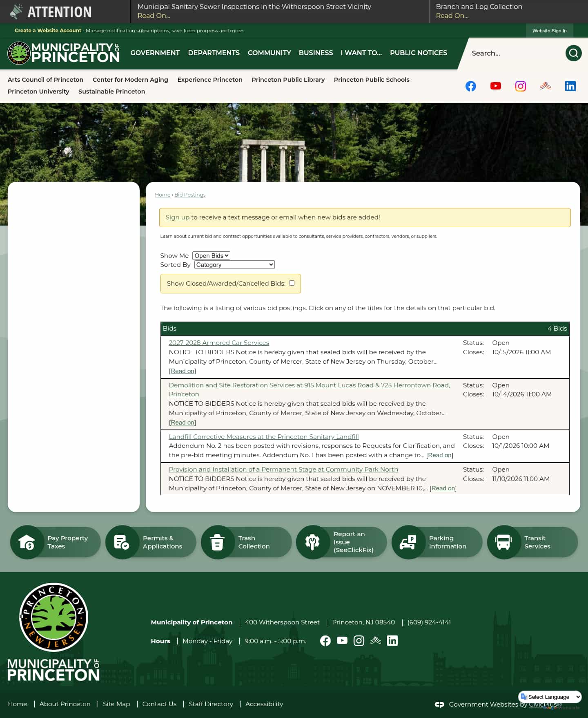This screenshot has width=588, height=718.
Task: Click inside the Search text field
Action: [514, 53]
